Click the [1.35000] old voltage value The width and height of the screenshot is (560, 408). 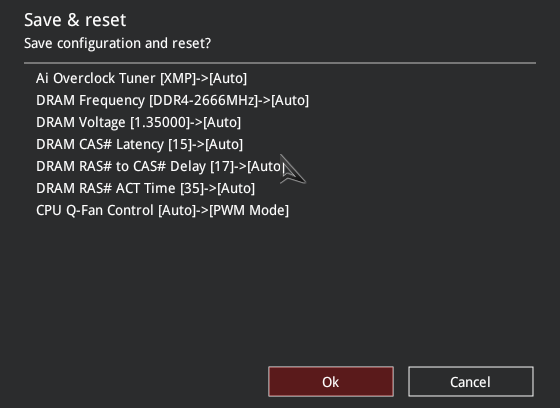pyautogui.click(x=160, y=123)
